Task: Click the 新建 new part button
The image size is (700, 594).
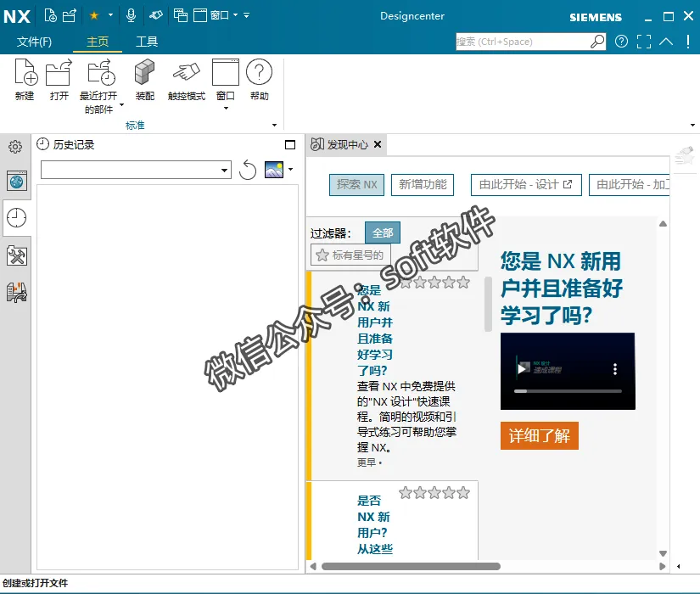Action: coord(25,80)
